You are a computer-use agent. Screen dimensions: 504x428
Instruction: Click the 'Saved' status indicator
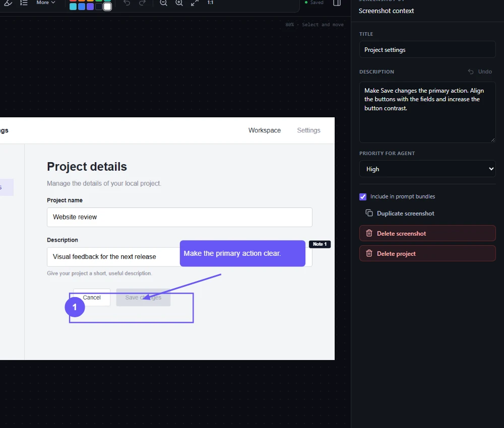[x=314, y=3]
